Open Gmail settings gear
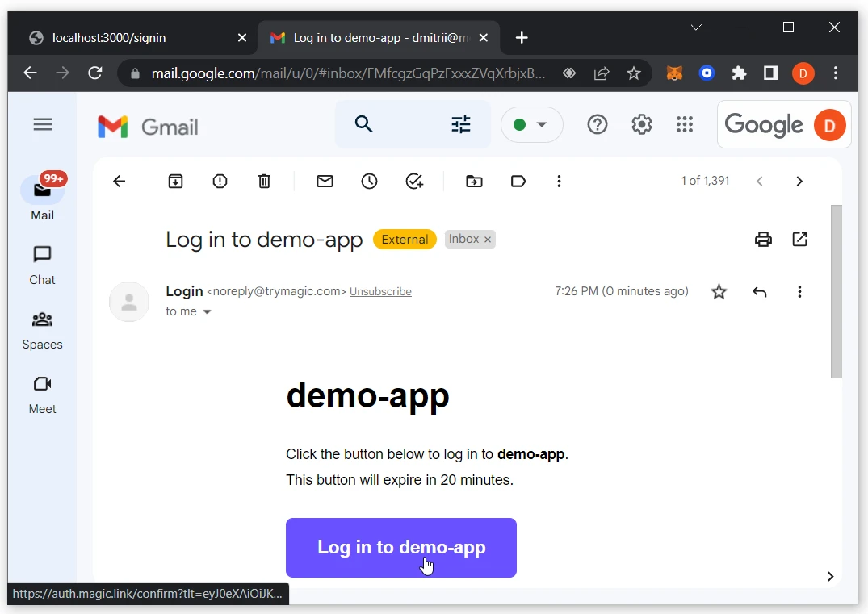868x614 pixels. click(x=641, y=124)
